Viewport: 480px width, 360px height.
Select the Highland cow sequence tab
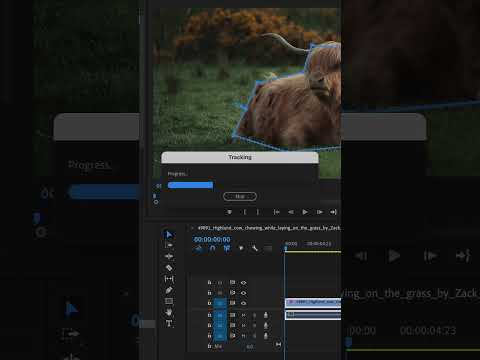(x=269, y=228)
